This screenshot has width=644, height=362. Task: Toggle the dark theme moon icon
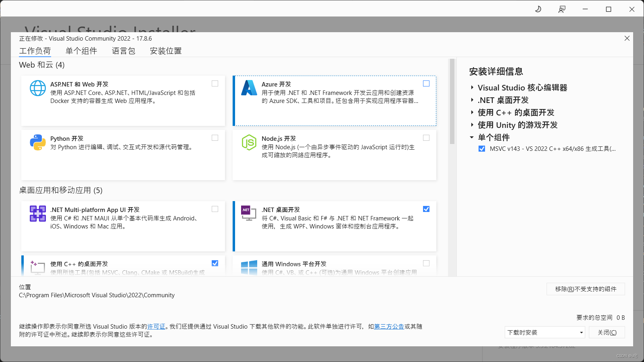pos(538,9)
